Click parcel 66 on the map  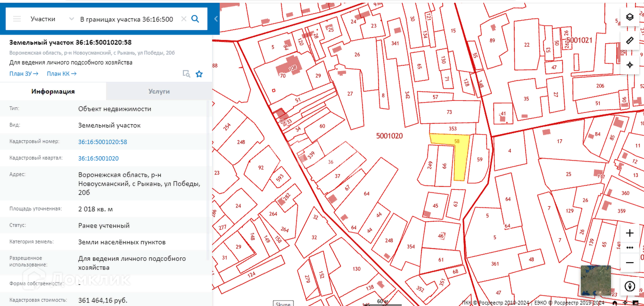point(444,166)
